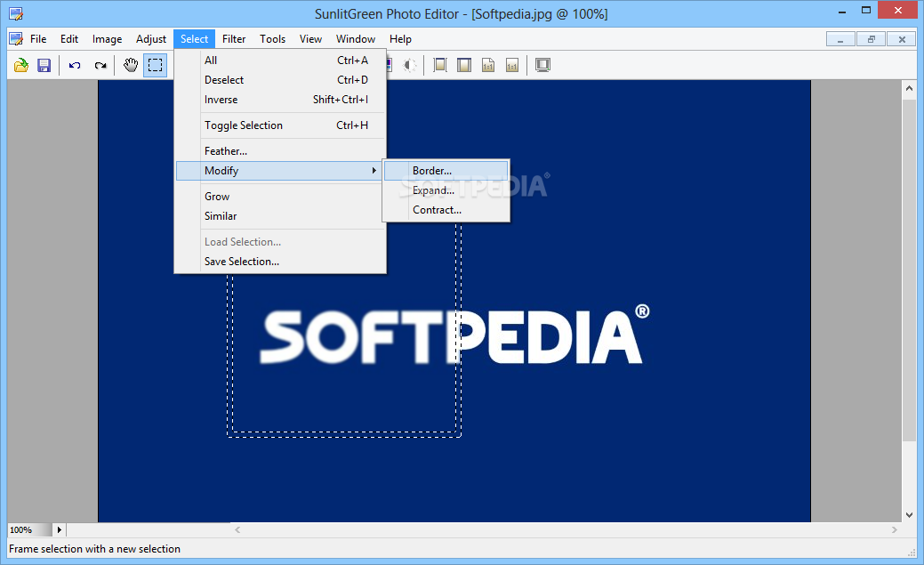Click the application icon in title bar
The height and width of the screenshot is (565, 924).
(16, 13)
